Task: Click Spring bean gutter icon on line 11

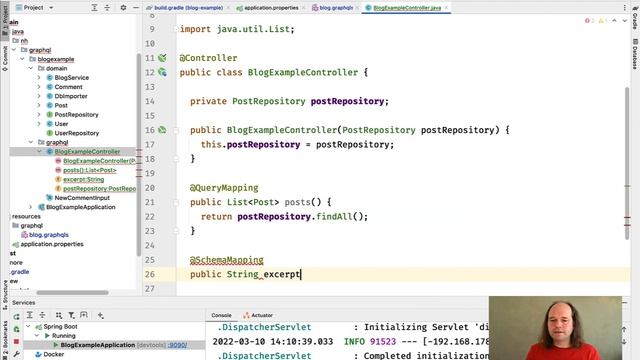Action: tap(162, 58)
